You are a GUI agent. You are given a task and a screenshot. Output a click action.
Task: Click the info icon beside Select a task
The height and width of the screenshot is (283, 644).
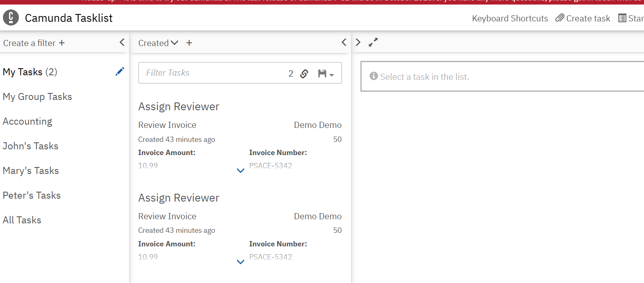point(374,76)
